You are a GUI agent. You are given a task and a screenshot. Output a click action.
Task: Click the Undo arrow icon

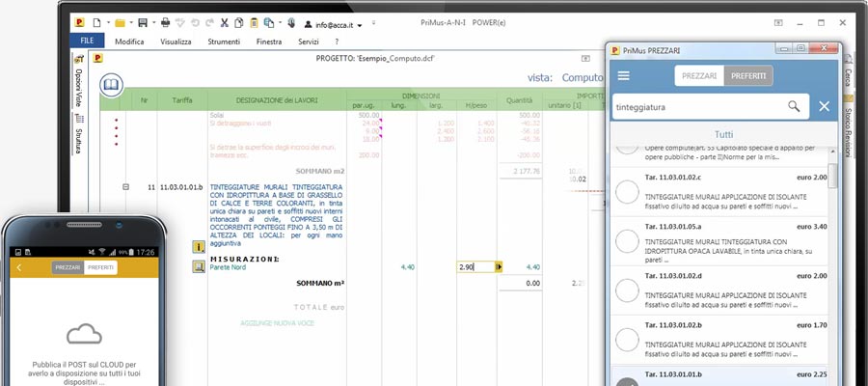(195, 23)
